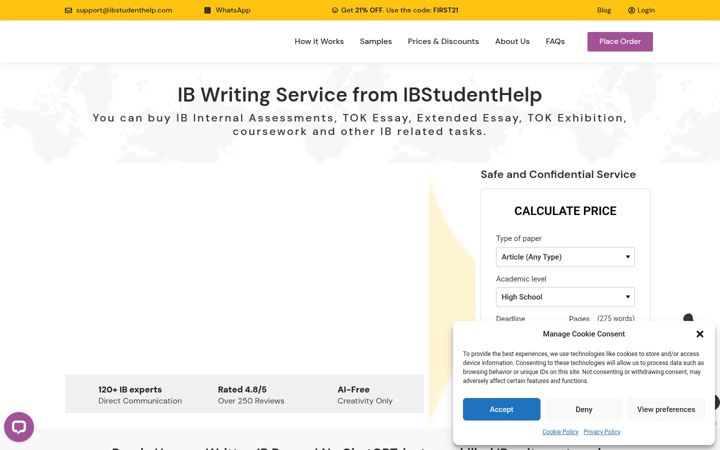Click the WhatsApp logo icon
The image size is (720, 450).
click(x=208, y=10)
